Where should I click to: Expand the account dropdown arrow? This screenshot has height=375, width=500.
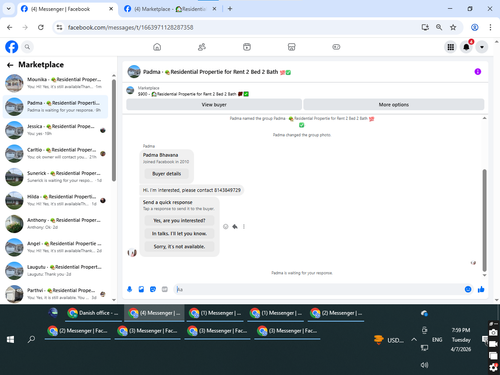[482, 47]
